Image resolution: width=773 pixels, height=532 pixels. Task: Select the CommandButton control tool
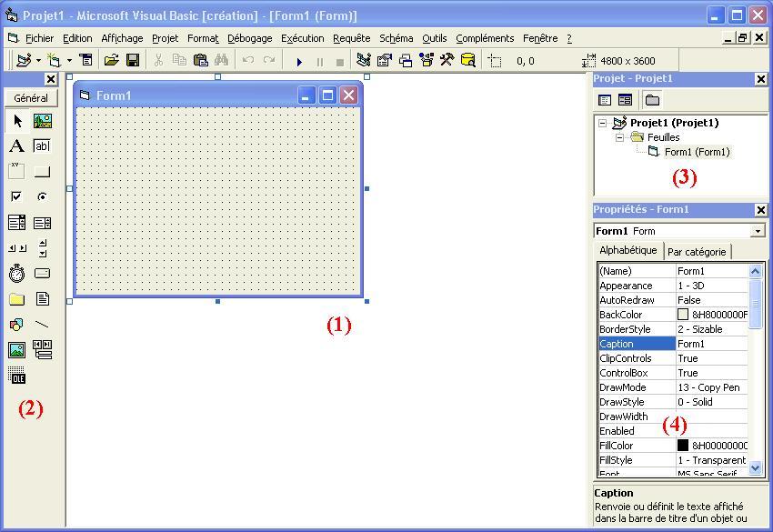point(43,172)
